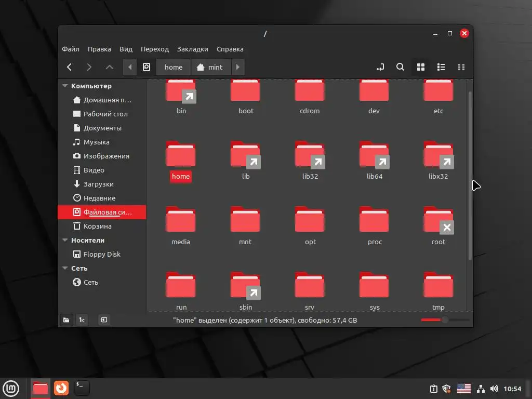
Task: Select the bin folder icon
Action: click(x=181, y=91)
